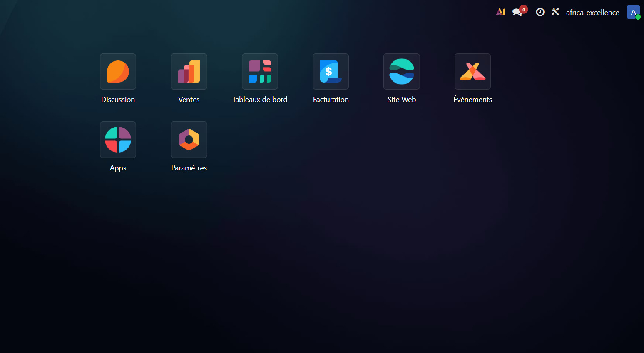Click the red notification badge showing 4
This screenshot has width=644, height=353.
click(x=524, y=9)
